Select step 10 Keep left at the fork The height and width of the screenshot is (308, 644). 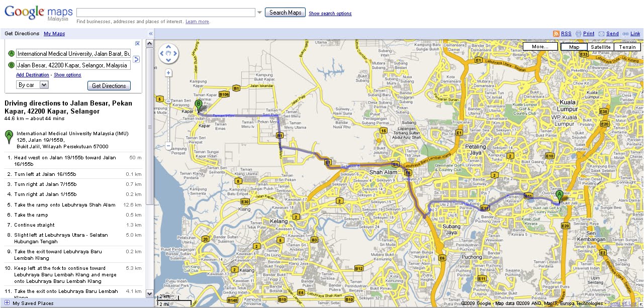(x=73, y=275)
